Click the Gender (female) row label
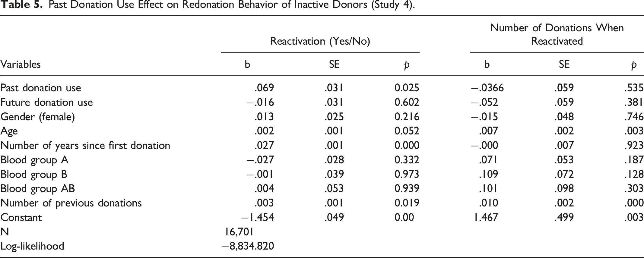The width and height of the screenshot is (644, 258). (37, 117)
